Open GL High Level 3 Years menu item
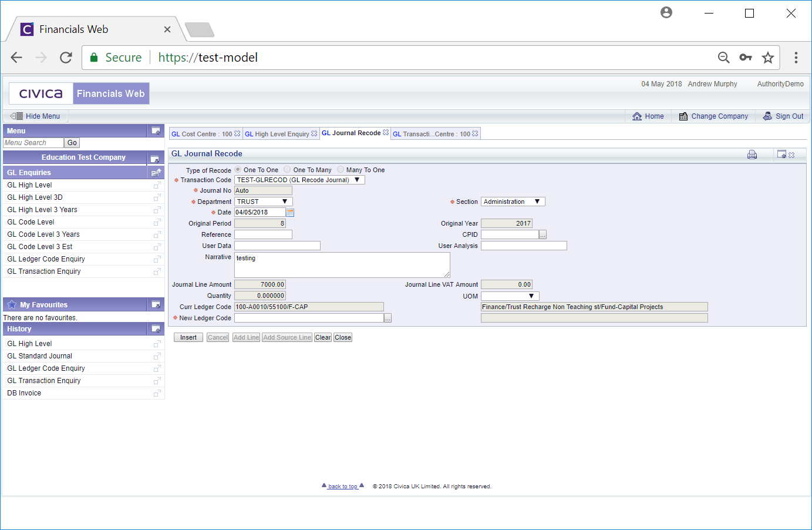This screenshot has width=812, height=530. (42, 210)
